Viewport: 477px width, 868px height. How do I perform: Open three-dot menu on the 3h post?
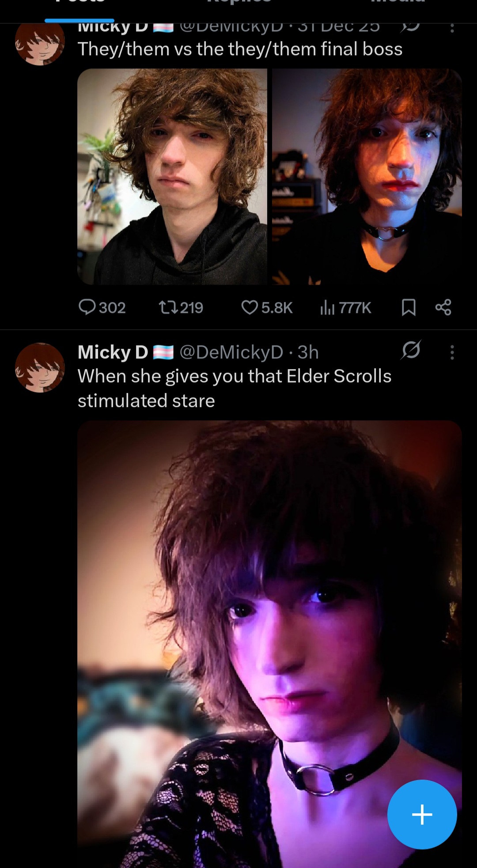452,352
